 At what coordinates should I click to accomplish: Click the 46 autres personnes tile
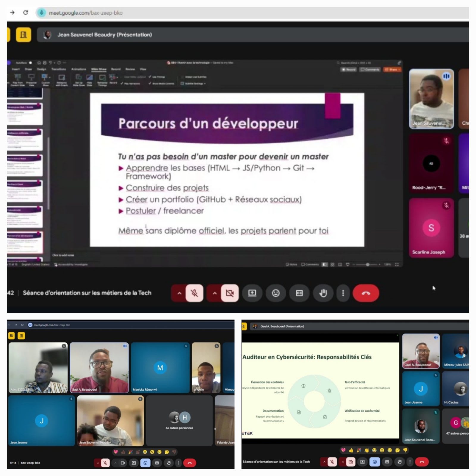[179, 421]
